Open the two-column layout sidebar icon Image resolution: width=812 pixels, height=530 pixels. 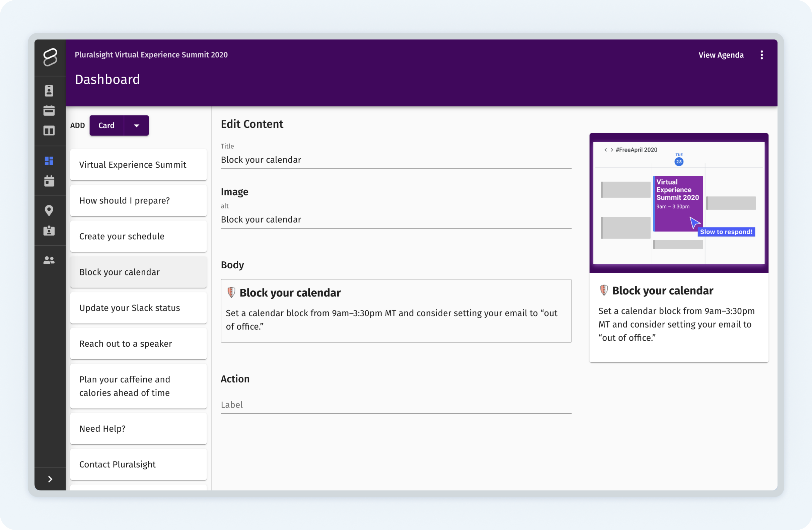click(49, 131)
